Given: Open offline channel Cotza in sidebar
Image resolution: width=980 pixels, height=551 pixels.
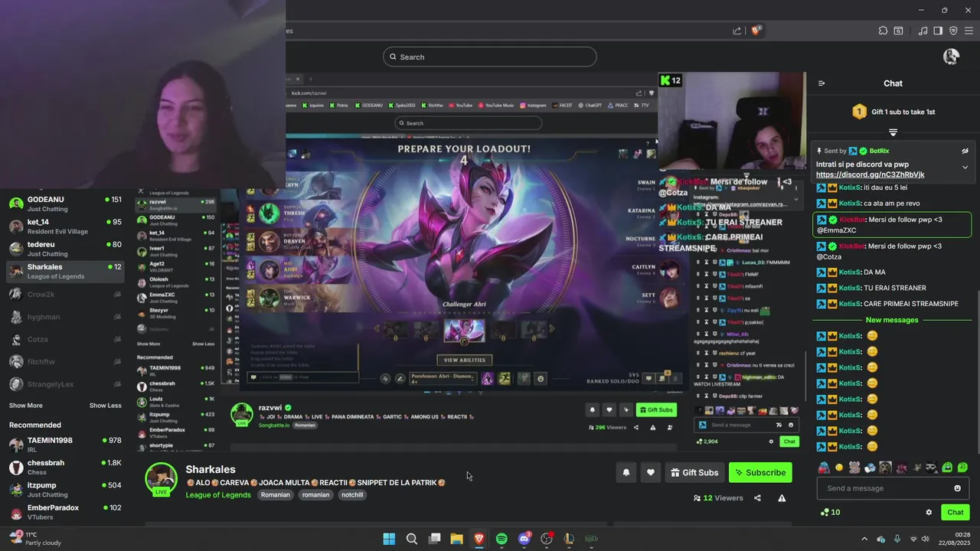Looking at the screenshot, I should point(65,339).
